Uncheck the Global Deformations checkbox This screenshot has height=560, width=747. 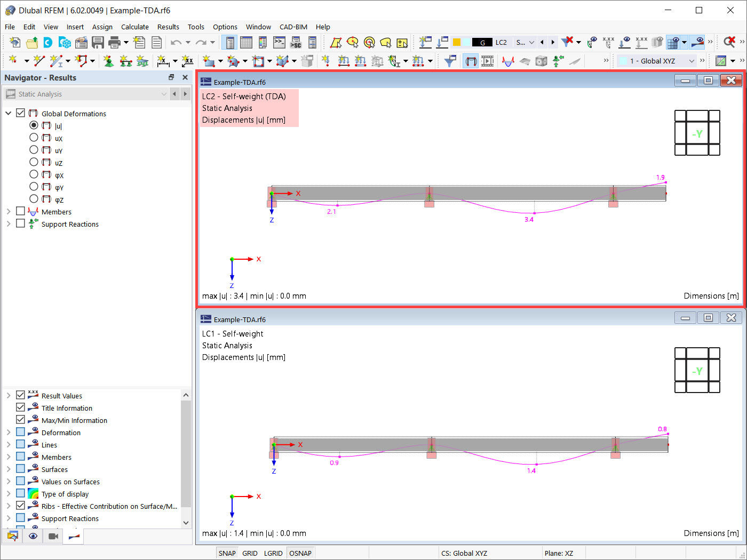coord(20,113)
